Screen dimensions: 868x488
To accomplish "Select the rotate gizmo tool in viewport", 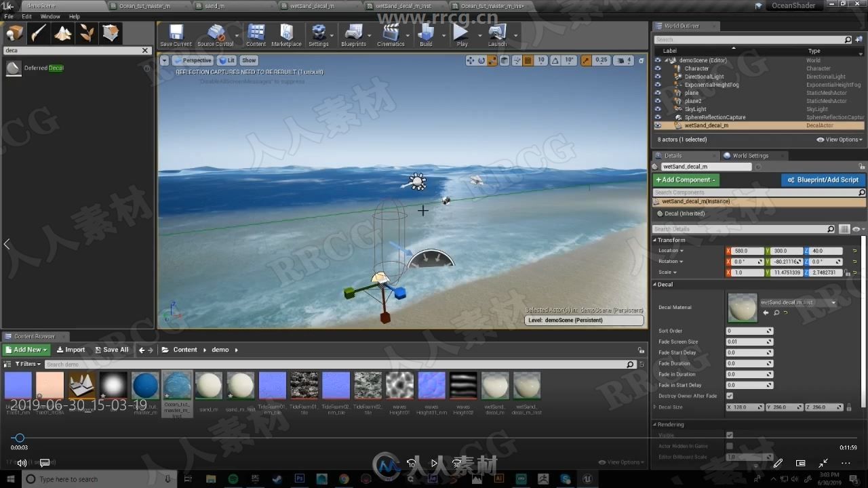I will (481, 60).
